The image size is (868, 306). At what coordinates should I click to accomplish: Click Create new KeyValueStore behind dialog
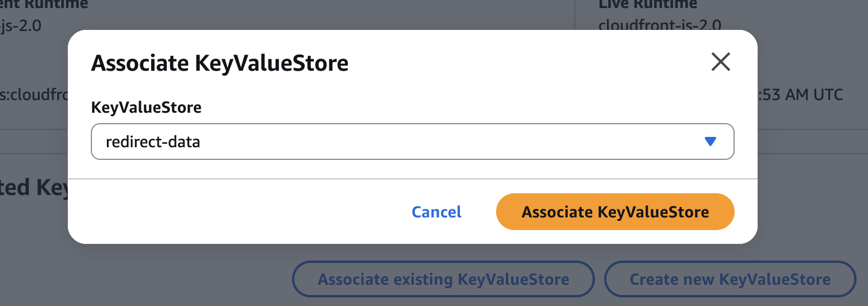[x=730, y=280]
